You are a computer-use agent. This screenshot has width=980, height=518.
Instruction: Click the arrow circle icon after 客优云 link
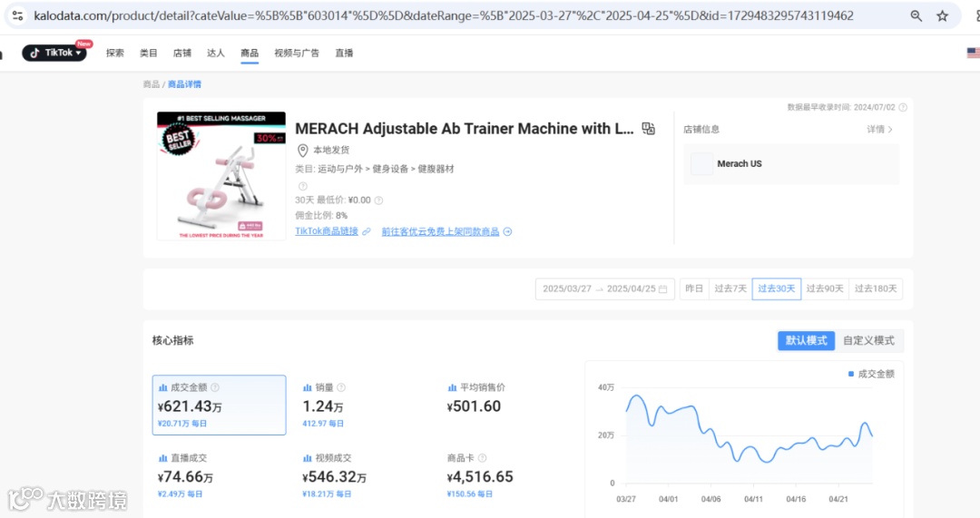point(507,232)
